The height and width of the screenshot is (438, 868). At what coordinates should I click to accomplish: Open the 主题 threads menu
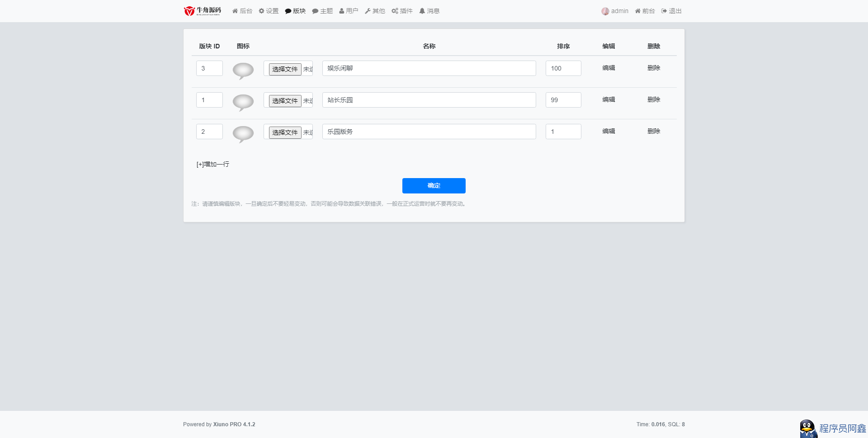coord(322,11)
